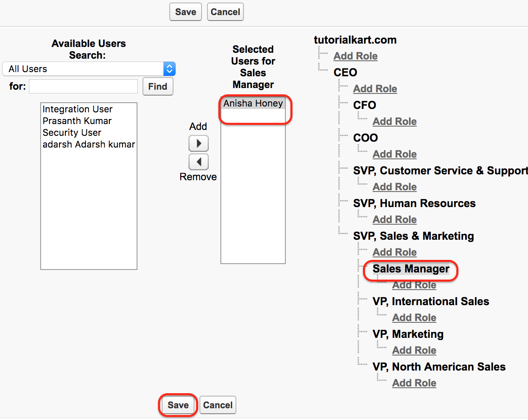This screenshot has height=420, width=528.
Task: Select Anisha Honey in Selected Users
Action: [x=253, y=103]
